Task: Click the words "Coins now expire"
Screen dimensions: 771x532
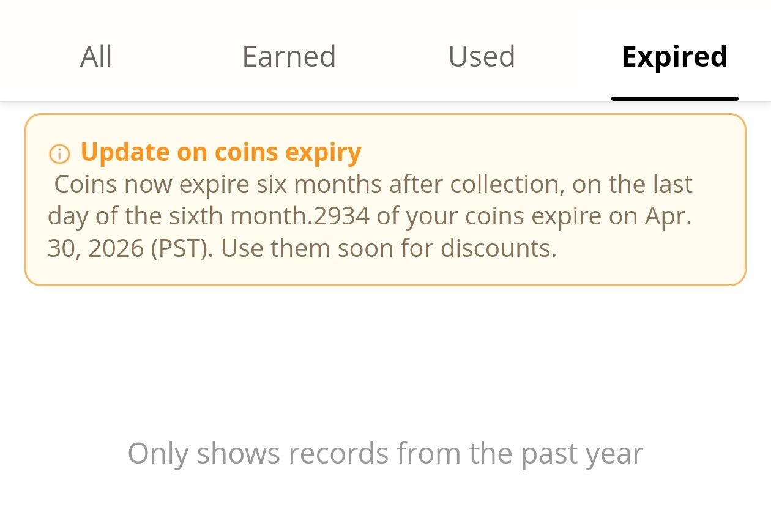Action: pos(152,184)
